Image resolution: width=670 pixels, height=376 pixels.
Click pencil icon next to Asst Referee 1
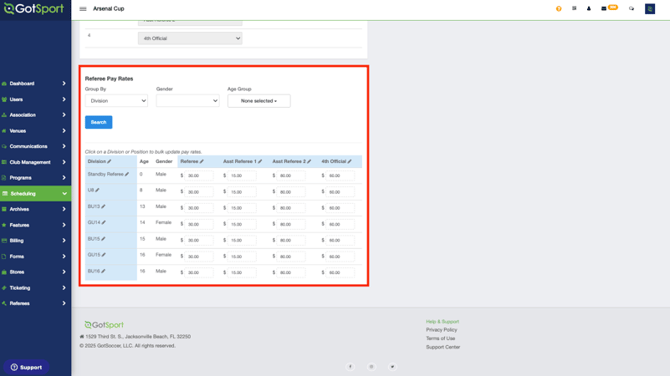coord(260,162)
